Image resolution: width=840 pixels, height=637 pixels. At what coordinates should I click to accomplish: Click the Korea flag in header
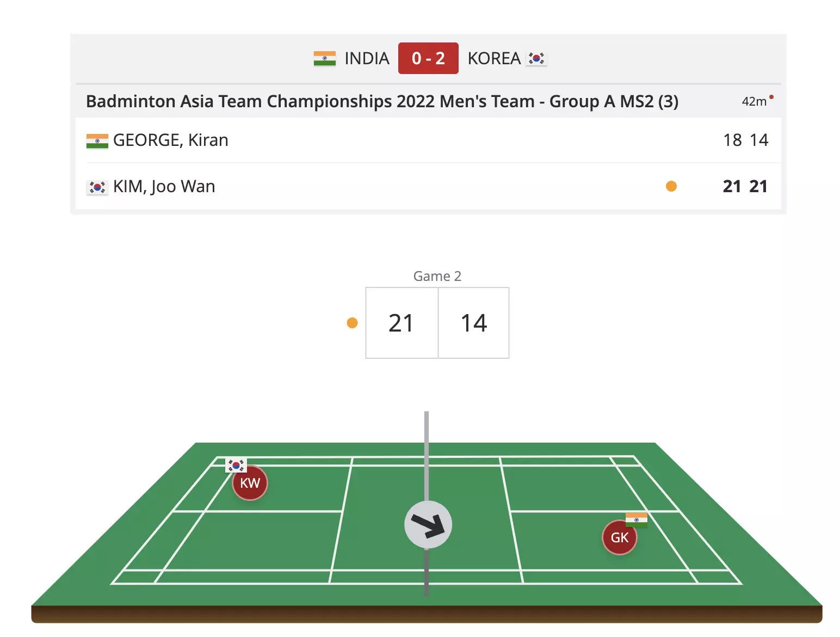(x=536, y=58)
